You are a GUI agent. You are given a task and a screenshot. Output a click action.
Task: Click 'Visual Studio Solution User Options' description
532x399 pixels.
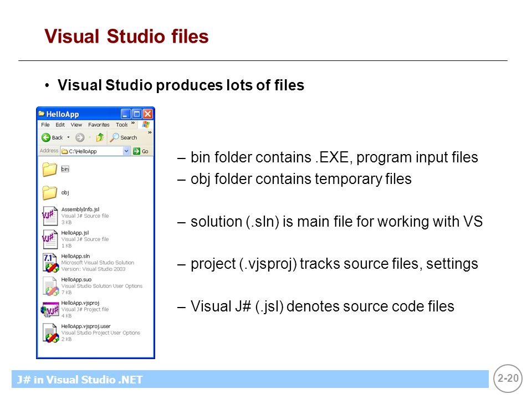coord(102,286)
